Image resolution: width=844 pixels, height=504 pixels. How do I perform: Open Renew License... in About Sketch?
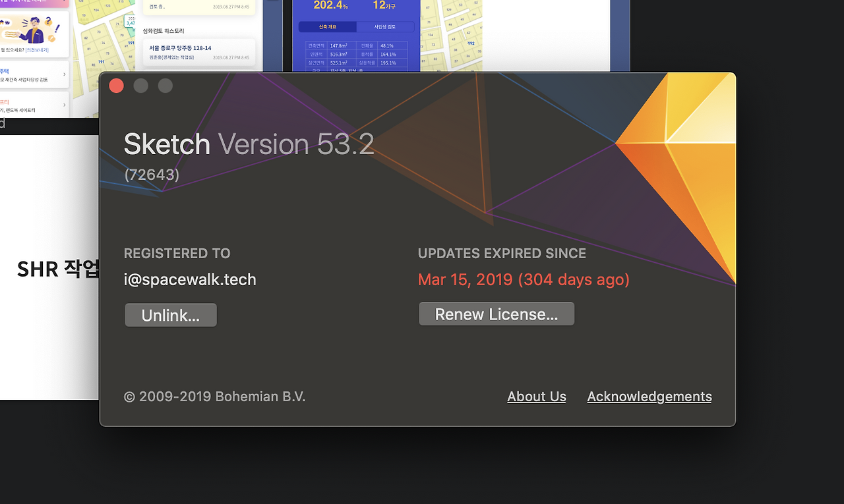pos(497,314)
